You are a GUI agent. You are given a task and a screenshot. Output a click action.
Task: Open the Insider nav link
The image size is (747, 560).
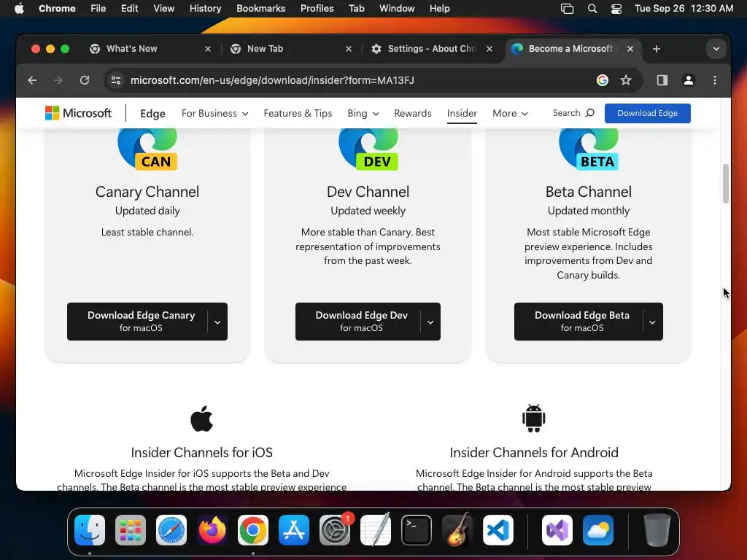462,113
